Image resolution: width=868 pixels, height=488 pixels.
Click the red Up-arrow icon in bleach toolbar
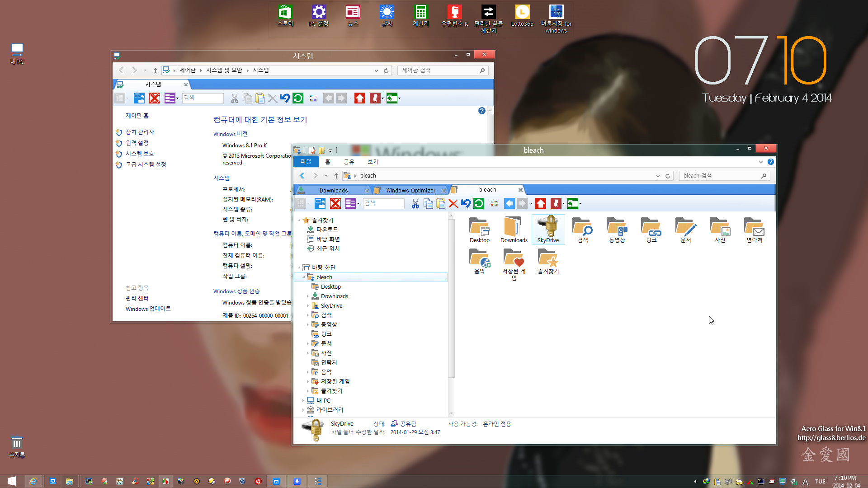pos(541,204)
